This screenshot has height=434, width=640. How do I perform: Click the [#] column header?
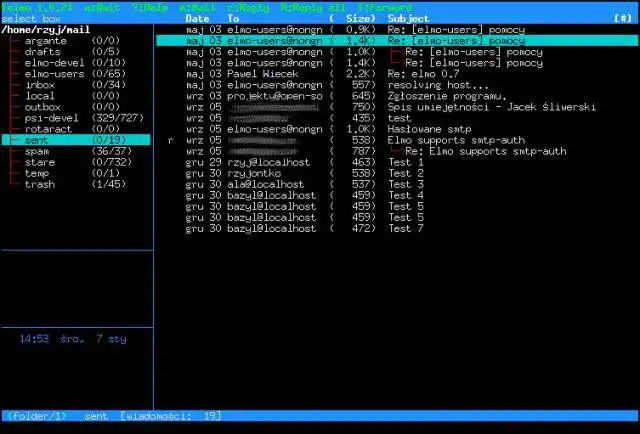coord(623,18)
